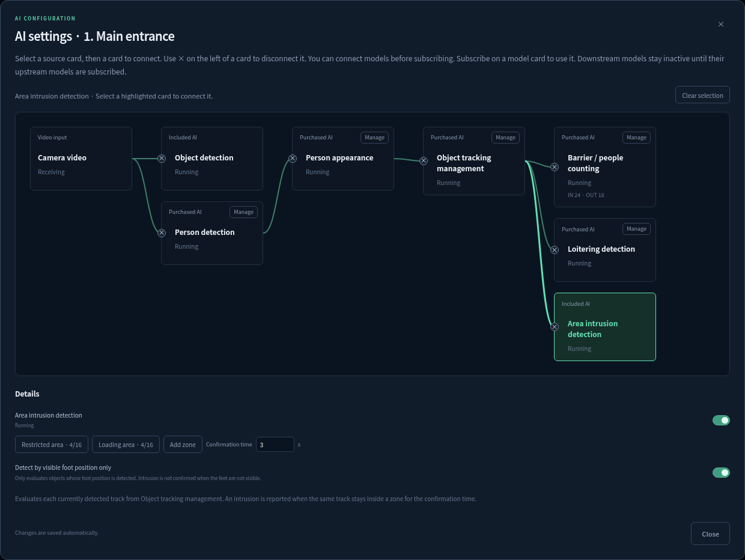Click the 'Details' section heading
Viewport: 745px width, 560px height.
27,394
